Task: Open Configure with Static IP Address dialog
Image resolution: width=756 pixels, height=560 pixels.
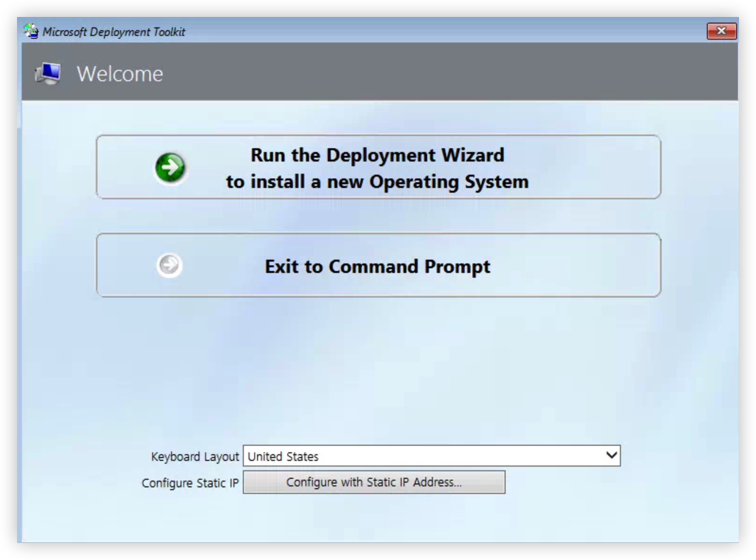Action: point(374,482)
